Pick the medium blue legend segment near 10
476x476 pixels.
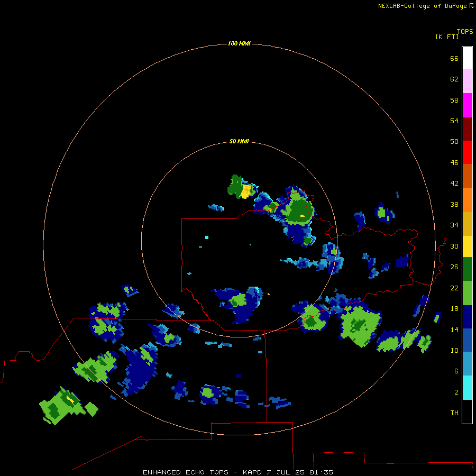pos(467,340)
